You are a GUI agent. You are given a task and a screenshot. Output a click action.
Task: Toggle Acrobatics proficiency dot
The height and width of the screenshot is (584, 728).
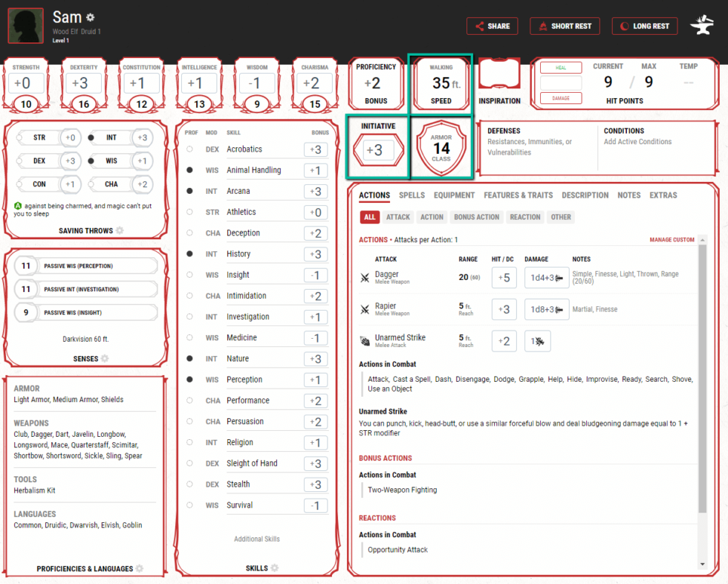coord(190,149)
